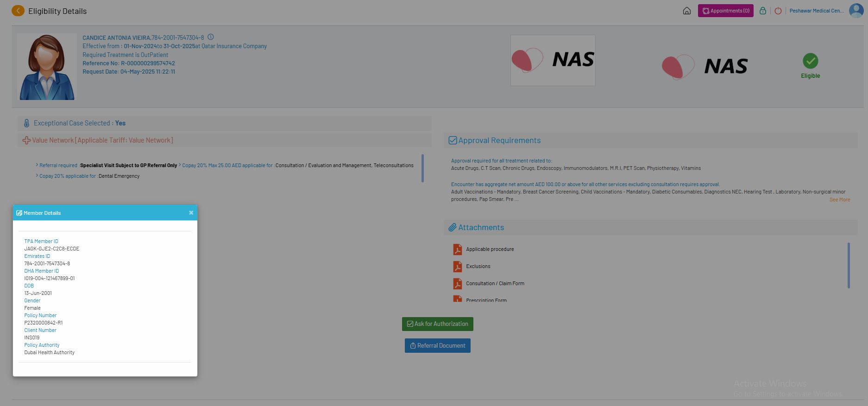Image resolution: width=868 pixels, height=406 pixels.
Task: Click the lock icon in header
Action: click(x=762, y=11)
